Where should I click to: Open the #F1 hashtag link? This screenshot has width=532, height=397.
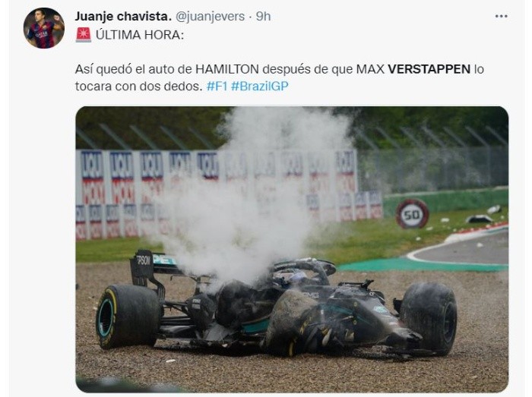tap(217, 86)
